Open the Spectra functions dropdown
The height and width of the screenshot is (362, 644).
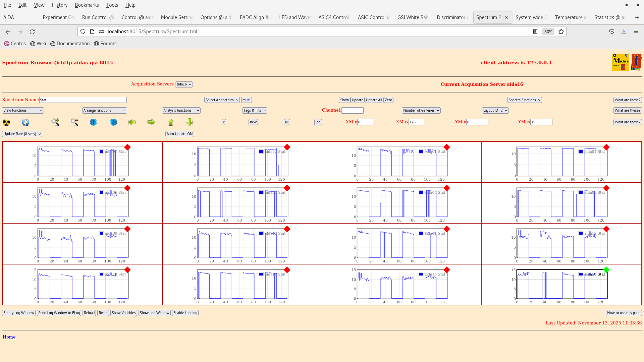(x=524, y=100)
